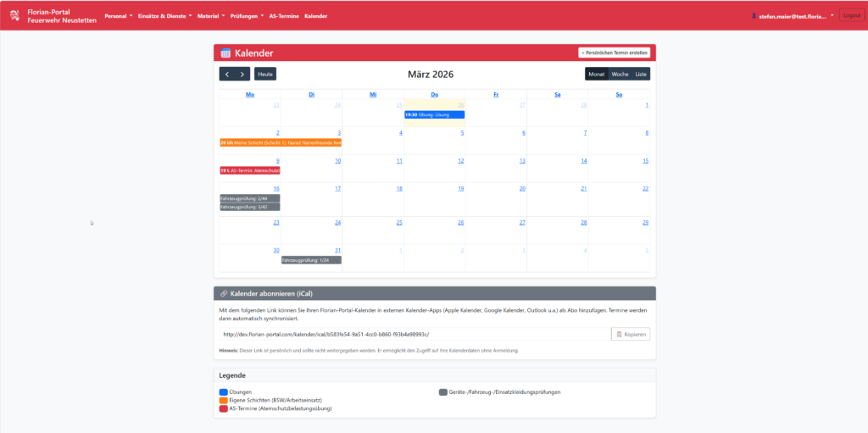Click the Florian-Portal fire department logo
868x433 pixels.
14,16
